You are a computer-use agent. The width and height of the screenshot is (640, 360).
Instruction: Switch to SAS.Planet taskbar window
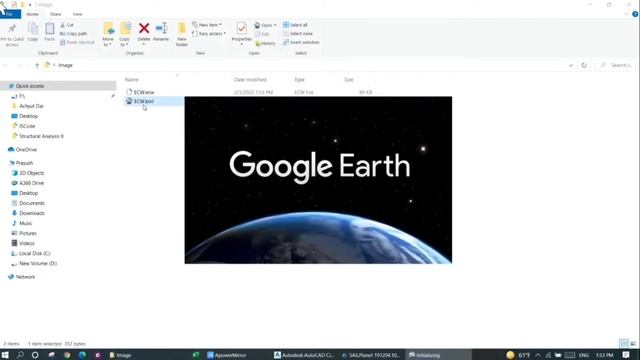click(x=371, y=355)
